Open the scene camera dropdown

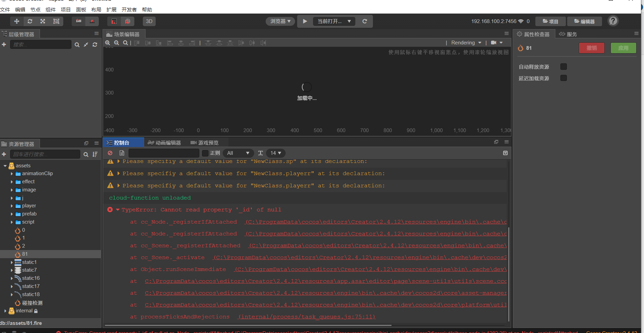coord(497,43)
